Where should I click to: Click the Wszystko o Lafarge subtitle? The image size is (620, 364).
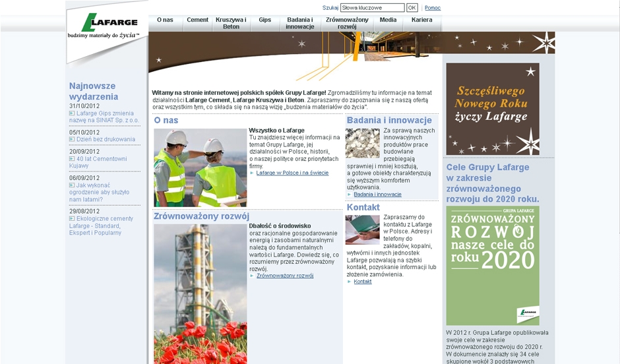tap(276, 131)
